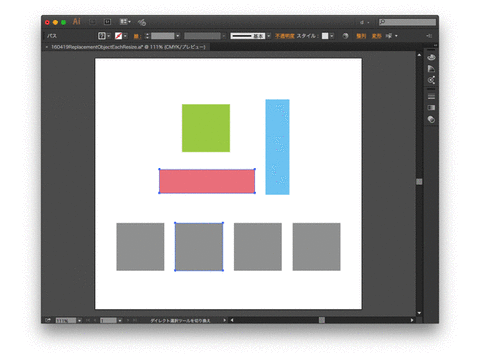This screenshot has height=360, width=480.
Task: Expand the brush definition dropdown arrow
Action: 269,36
